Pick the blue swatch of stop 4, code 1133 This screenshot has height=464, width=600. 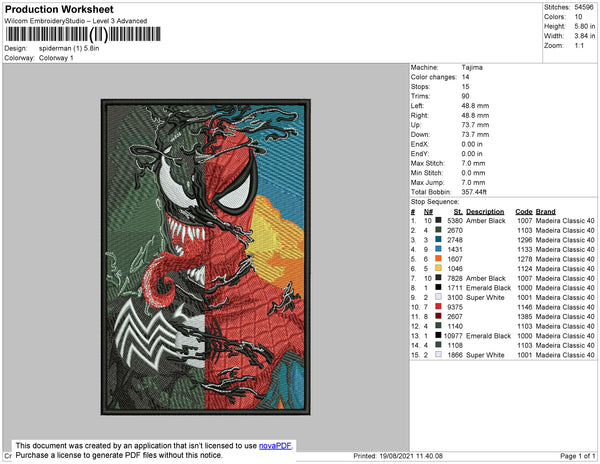(x=438, y=249)
